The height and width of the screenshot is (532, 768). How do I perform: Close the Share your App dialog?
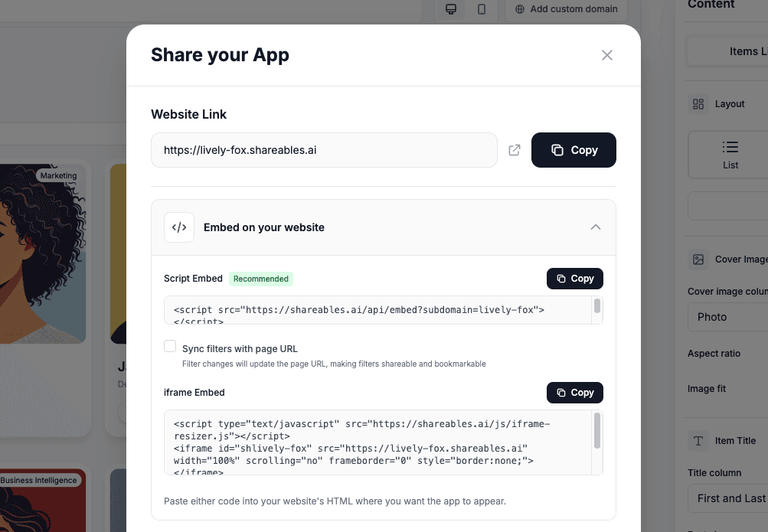[606, 54]
